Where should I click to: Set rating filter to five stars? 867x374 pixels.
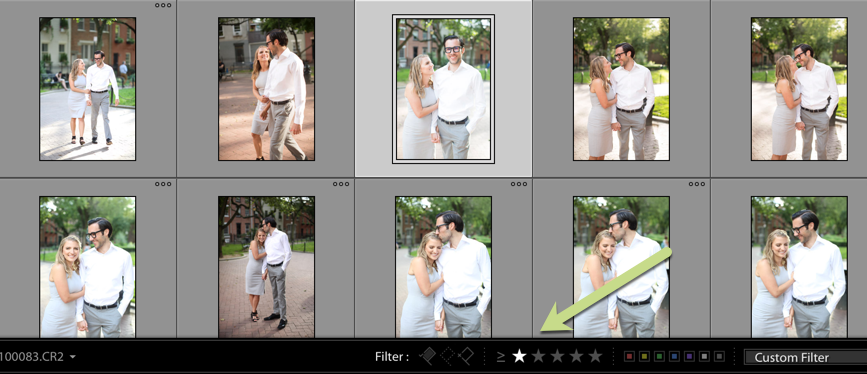(x=595, y=356)
